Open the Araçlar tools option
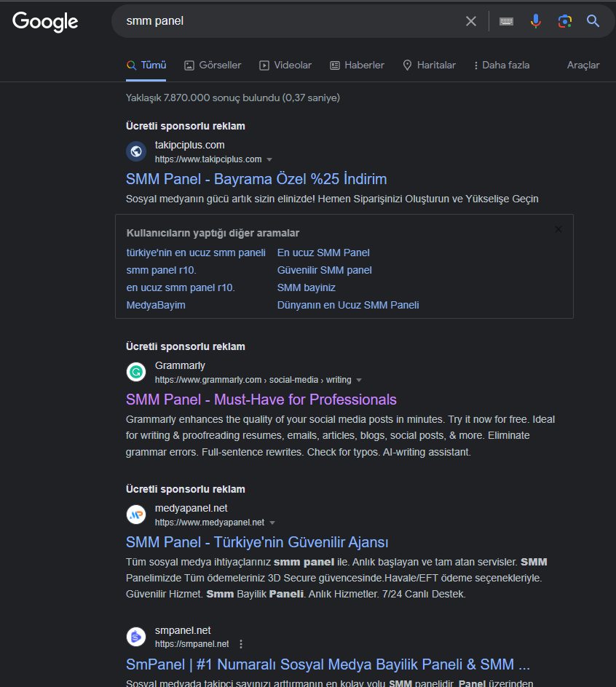616x687 pixels. [583, 65]
